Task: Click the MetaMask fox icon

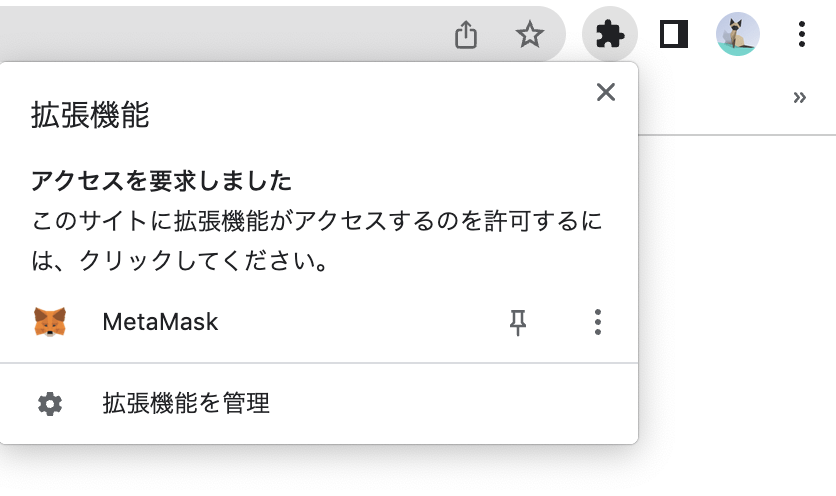Action: (x=50, y=322)
